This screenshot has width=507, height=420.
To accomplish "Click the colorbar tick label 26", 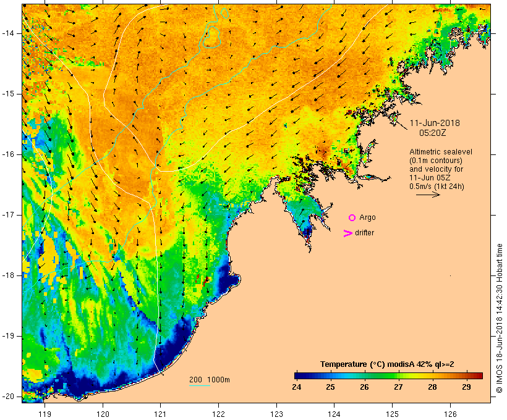I will click(x=364, y=387).
